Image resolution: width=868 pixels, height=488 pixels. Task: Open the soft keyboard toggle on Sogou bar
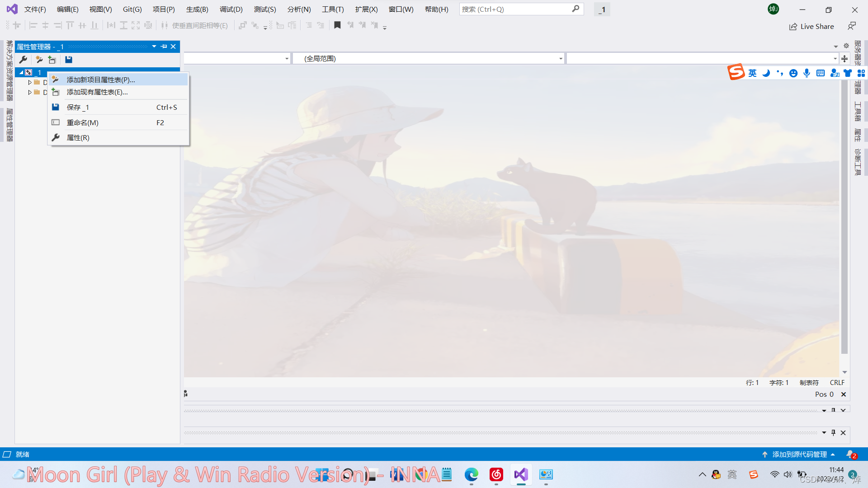pyautogui.click(x=821, y=73)
